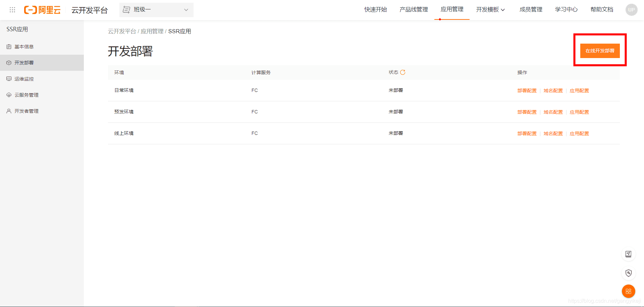Click the FC cell of 预发环境
The height and width of the screenshot is (307, 644).
255,112
